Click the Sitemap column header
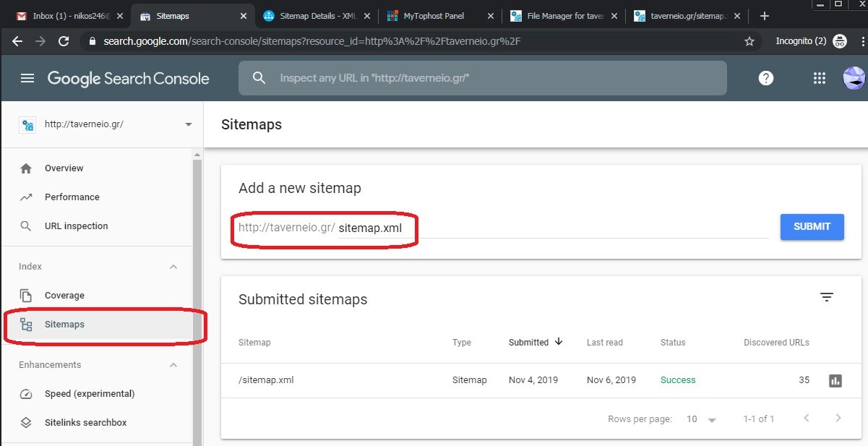868x446 pixels. point(254,343)
